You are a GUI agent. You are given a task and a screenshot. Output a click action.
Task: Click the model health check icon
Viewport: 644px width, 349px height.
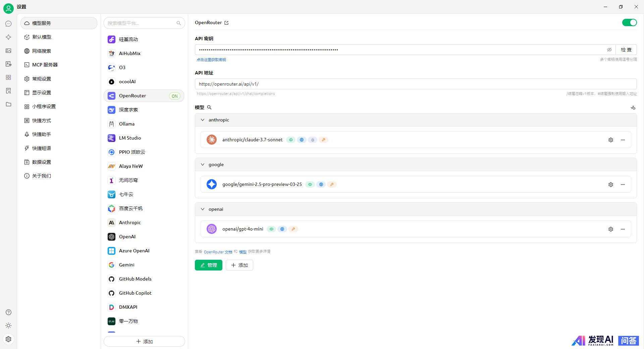[633, 108]
